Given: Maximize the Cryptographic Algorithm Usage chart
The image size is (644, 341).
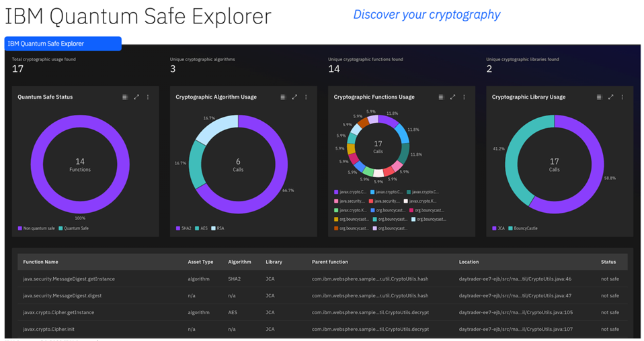Looking at the screenshot, I should click(294, 97).
